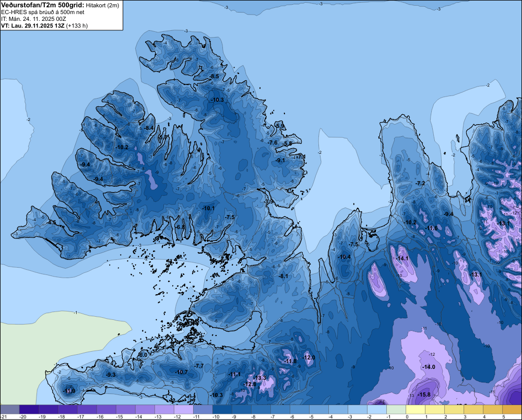
Task: Click the -10.7 temperature value
Action: (182, 372)
